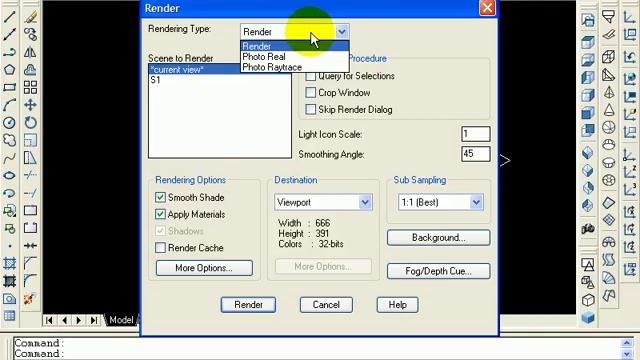Viewport: 640px width, 360px height.
Task: Select the Polygon draw tool
Action: [x=9, y=69]
